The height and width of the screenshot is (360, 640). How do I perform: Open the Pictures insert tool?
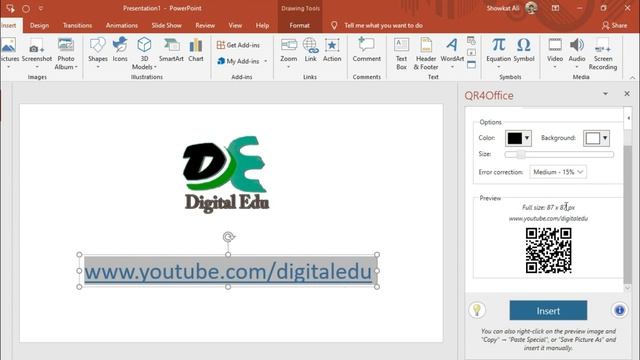[x=9, y=52]
